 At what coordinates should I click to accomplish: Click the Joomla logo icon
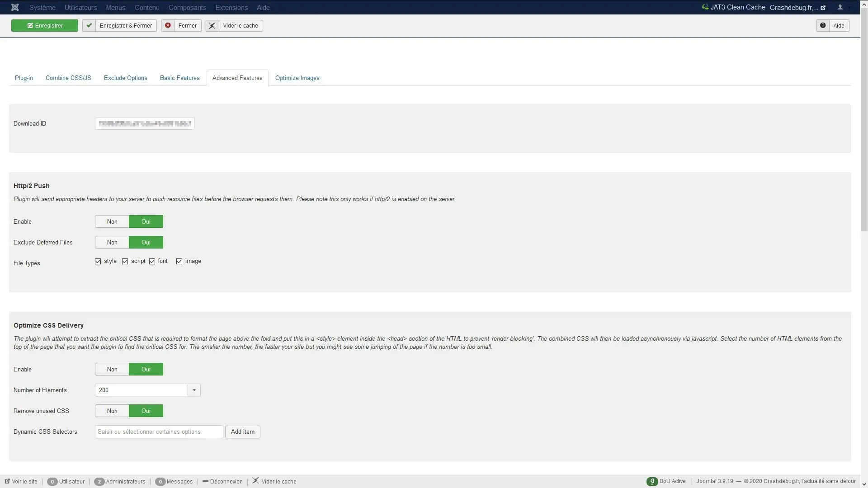point(15,7)
